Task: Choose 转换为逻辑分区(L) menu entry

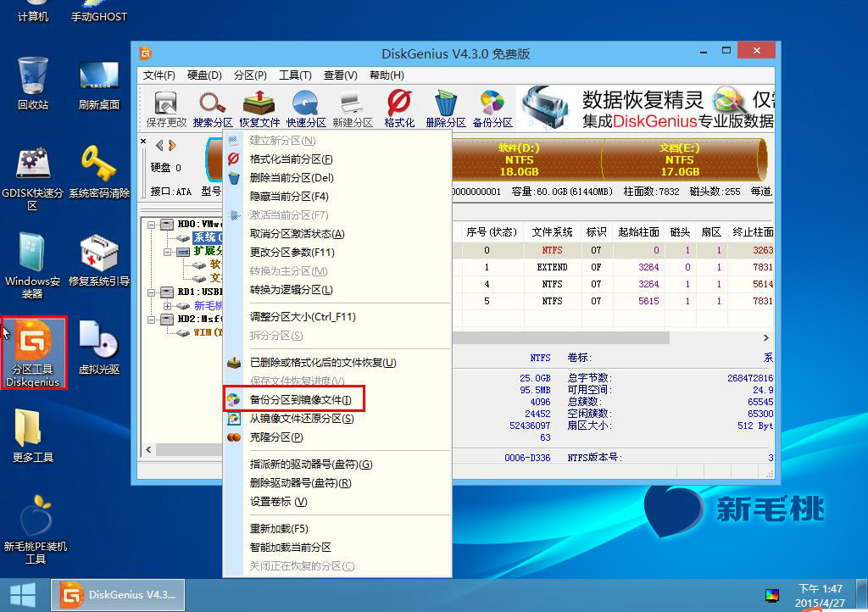Action: click(x=337, y=290)
